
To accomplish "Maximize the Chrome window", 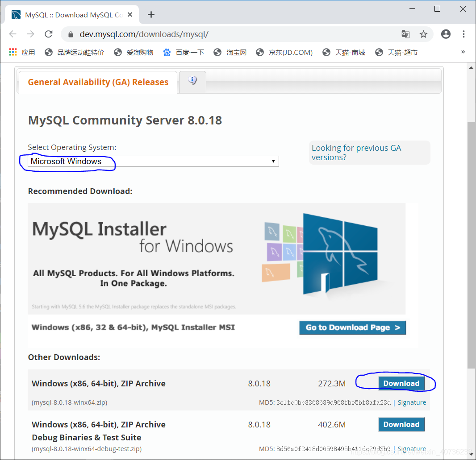I will (x=437, y=9).
